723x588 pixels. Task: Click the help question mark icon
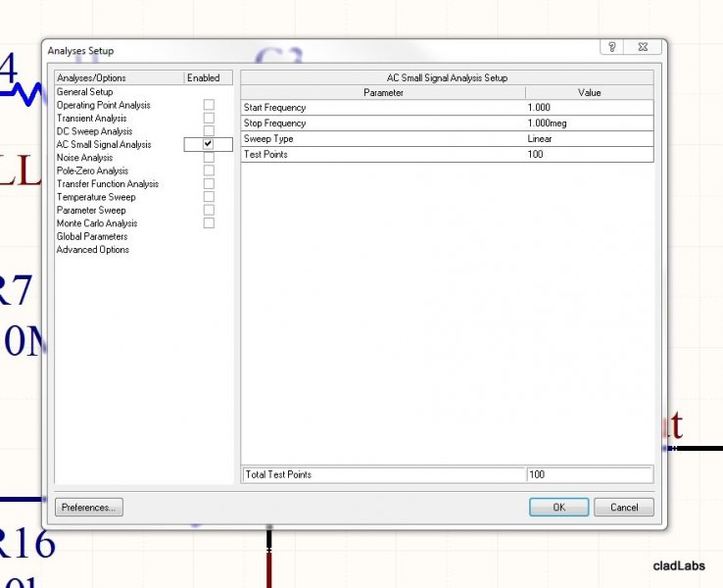(612, 48)
